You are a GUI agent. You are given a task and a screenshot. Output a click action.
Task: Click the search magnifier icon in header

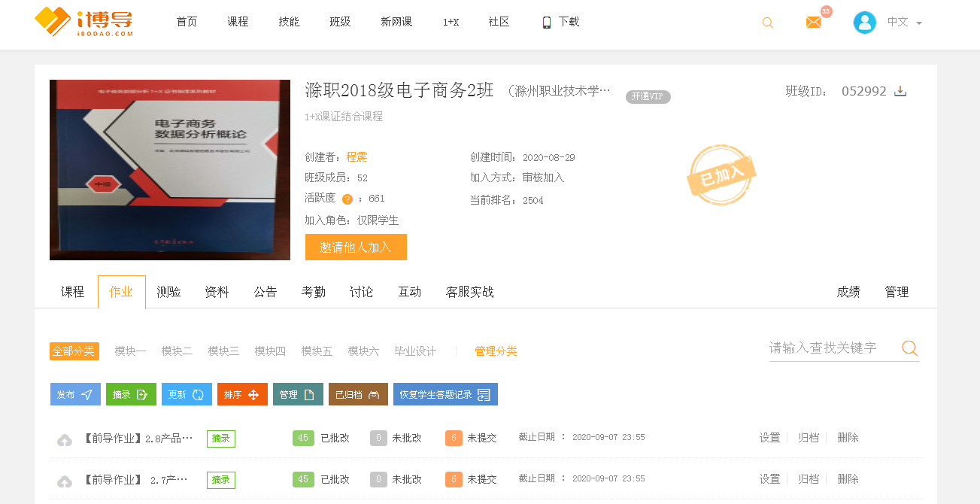[767, 23]
